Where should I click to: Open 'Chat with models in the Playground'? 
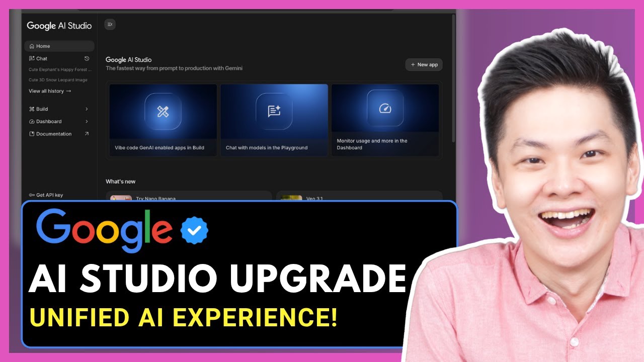pyautogui.click(x=274, y=120)
